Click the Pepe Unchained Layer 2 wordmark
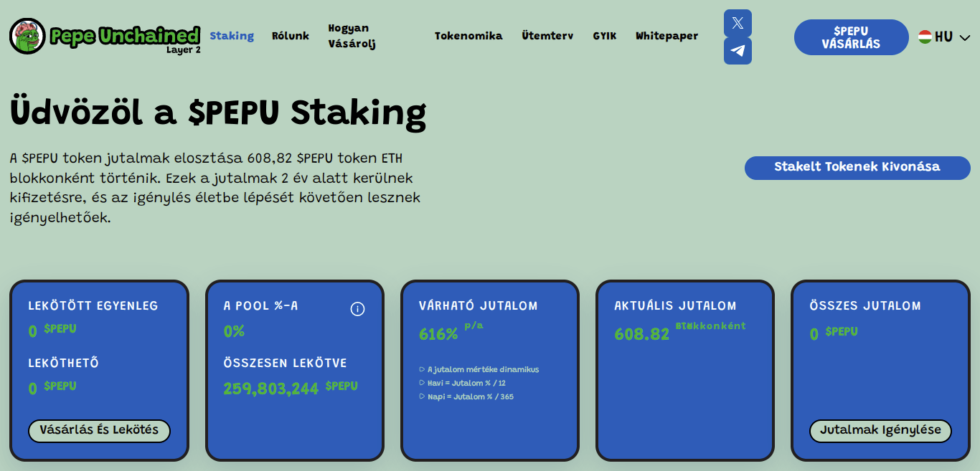980x471 pixels. [125, 37]
